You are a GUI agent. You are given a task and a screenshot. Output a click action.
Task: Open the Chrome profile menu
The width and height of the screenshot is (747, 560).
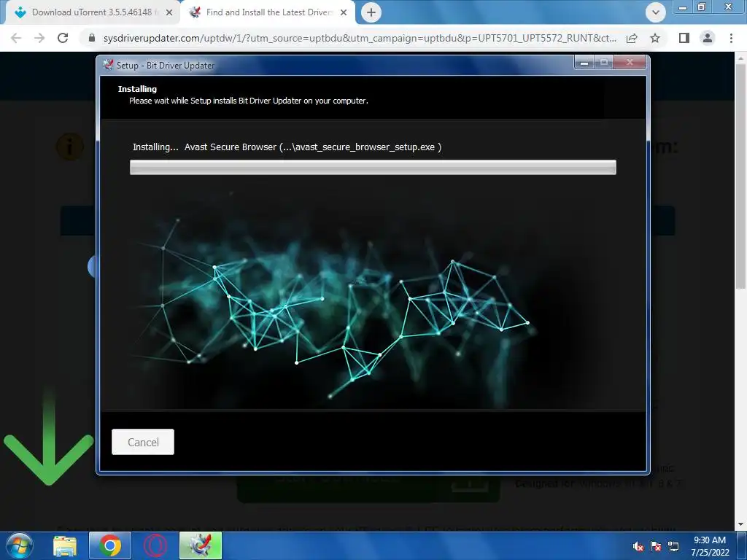708,38
